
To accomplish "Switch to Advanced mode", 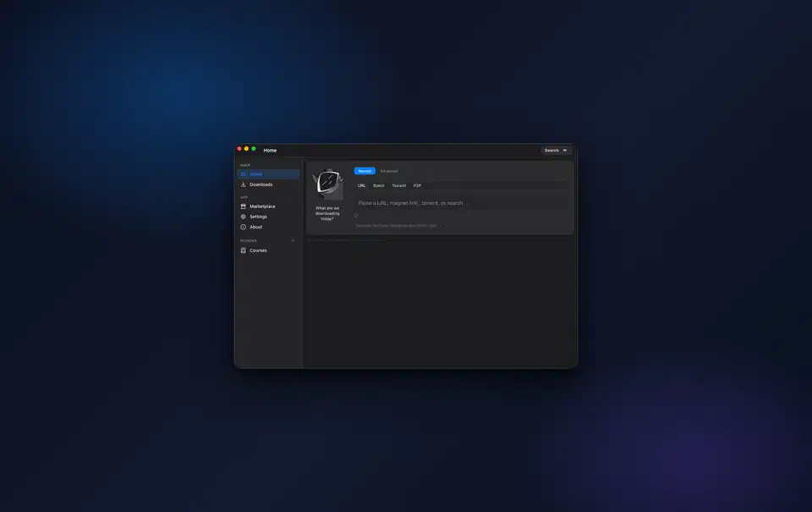I will 389,171.
